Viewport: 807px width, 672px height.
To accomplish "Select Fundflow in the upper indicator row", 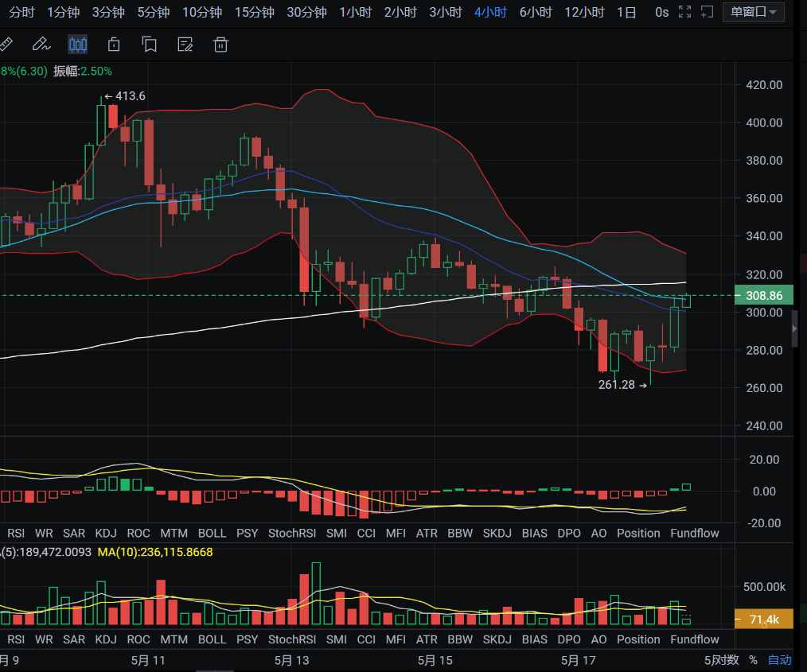I will pyautogui.click(x=695, y=533).
